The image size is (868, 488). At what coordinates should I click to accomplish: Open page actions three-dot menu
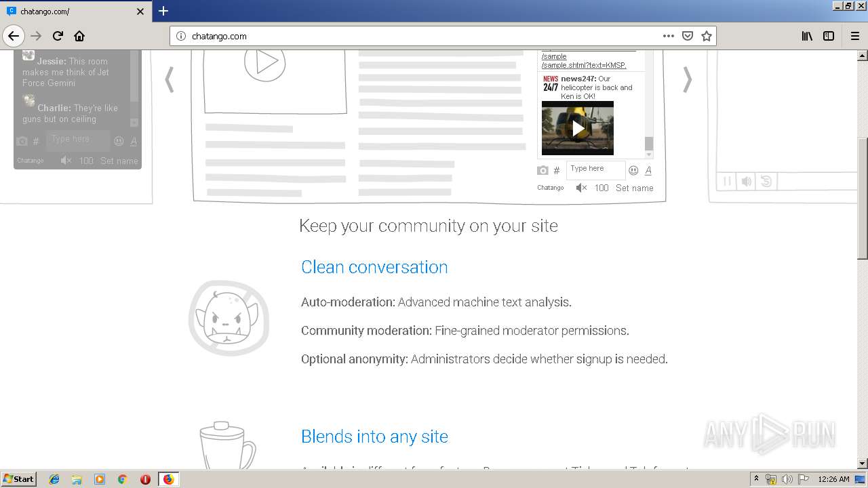pos(669,36)
